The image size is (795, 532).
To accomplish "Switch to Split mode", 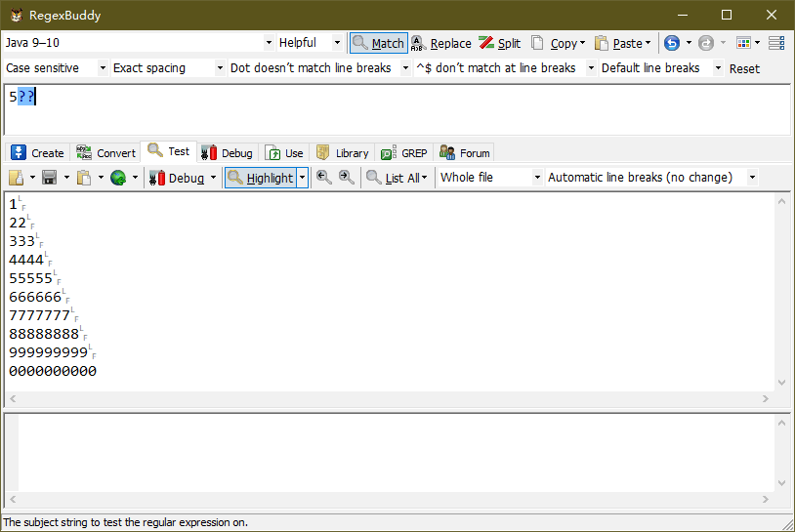I will pos(500,43).
